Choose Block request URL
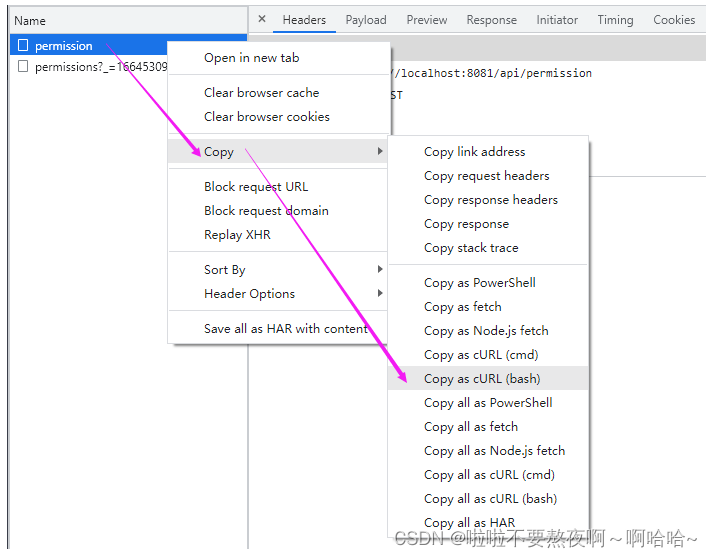The image size is (712, 558). click(277, 187)
